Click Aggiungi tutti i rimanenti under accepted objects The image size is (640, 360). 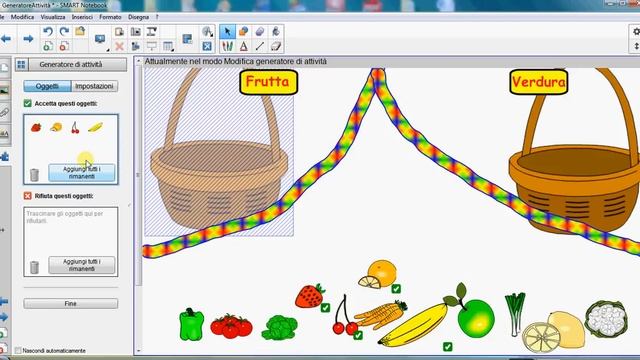[82, 173]
